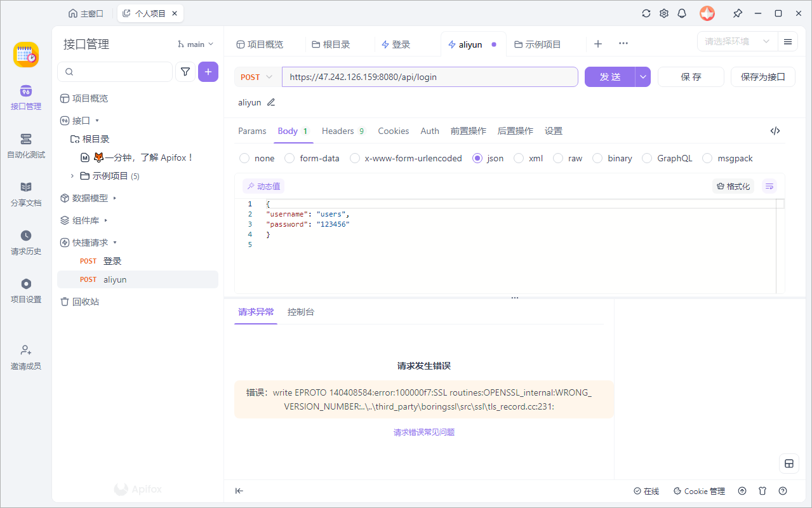Click the shirt theme icon in status bar
The image size is (812, 508).
tap(762, 491)
